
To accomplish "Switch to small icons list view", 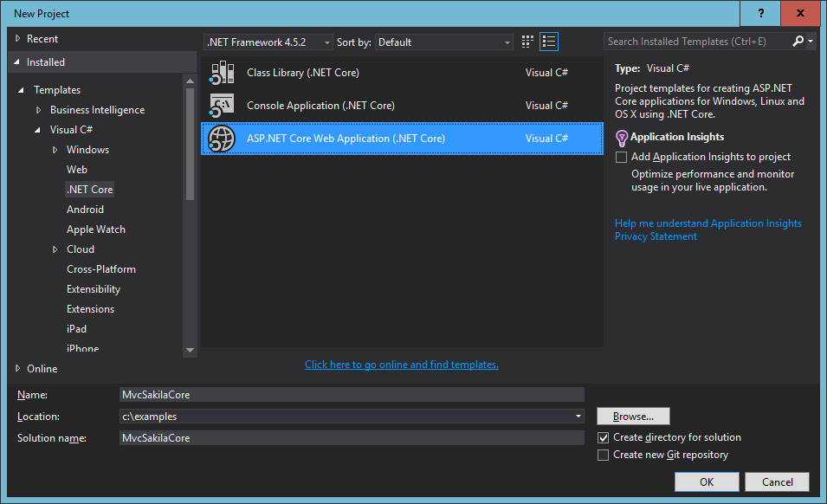I will pos(549,42).
